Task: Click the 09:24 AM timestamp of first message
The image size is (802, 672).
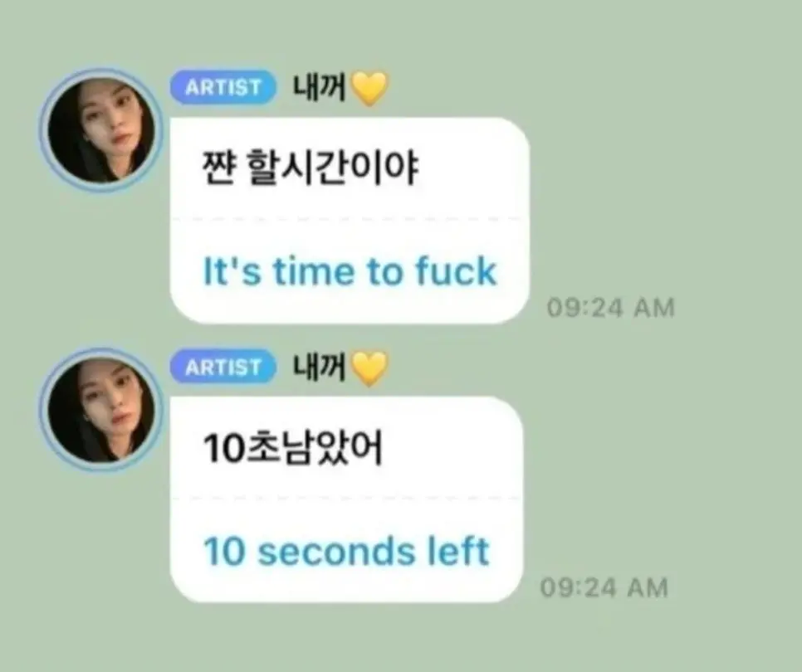Action: [x=611, y=308]
